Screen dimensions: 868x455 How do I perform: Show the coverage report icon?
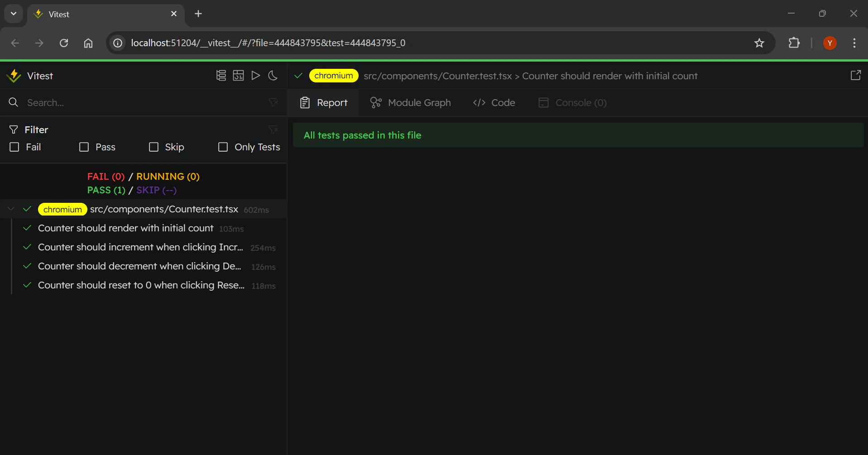(x=238, y=76)
